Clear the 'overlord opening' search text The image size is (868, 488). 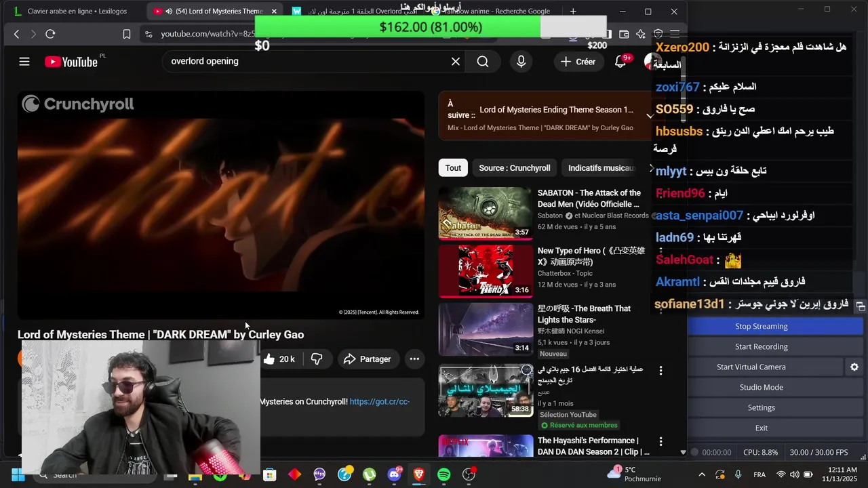[x=456, y=62]
